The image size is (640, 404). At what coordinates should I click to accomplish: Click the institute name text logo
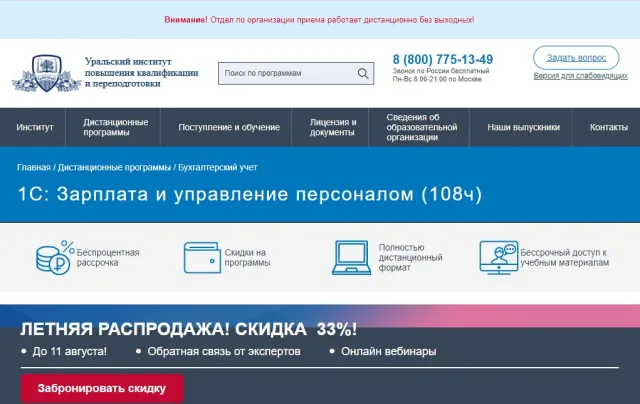click(x=141, y=73)
